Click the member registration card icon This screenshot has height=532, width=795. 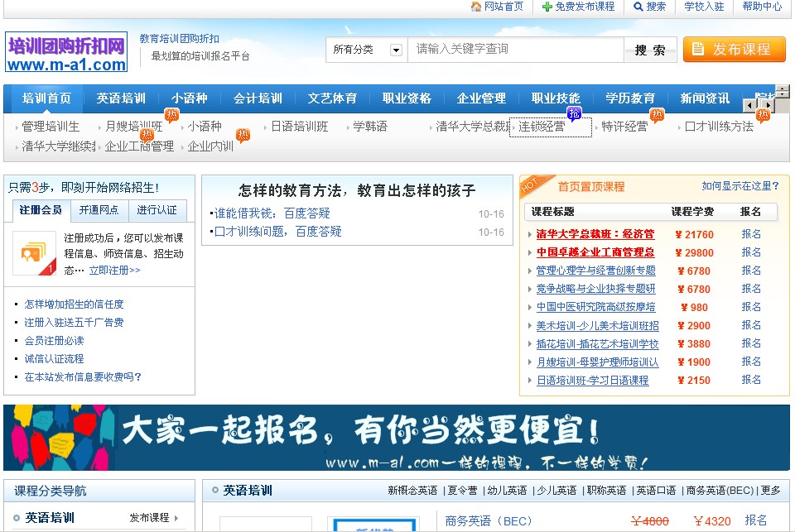[34, 253]
